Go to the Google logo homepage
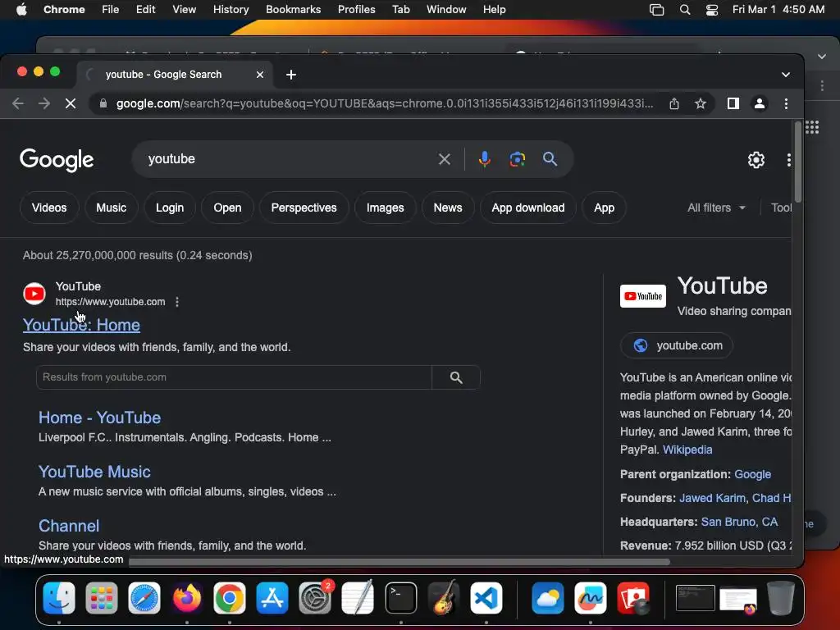 [57, 160]
